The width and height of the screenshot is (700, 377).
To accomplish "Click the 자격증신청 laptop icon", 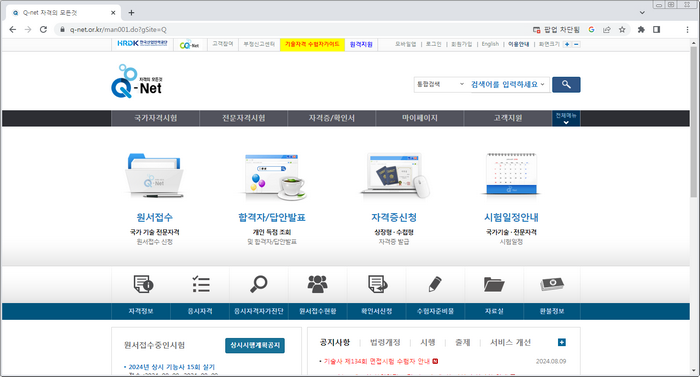I will coord(395,176).
